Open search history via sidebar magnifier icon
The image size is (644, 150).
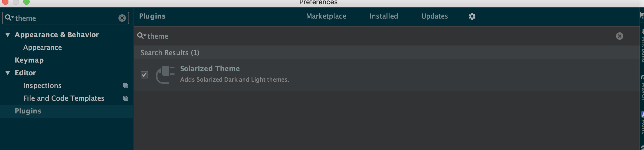[x=9, y=18]
